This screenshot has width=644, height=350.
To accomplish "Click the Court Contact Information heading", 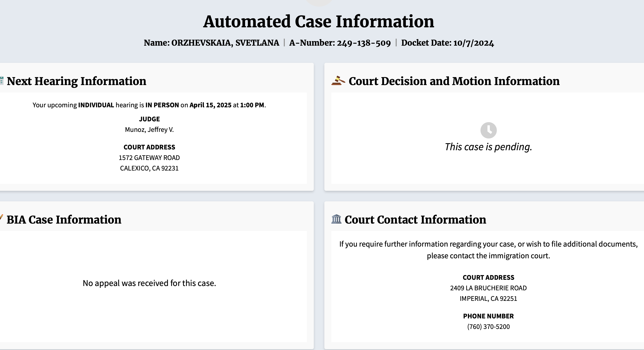I will pyautogui.click(x=415, y=220).
